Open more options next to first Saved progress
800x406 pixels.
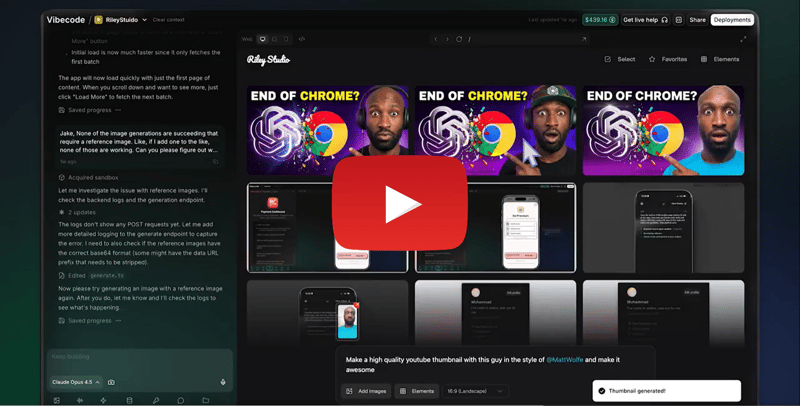(x=118, y=110)
